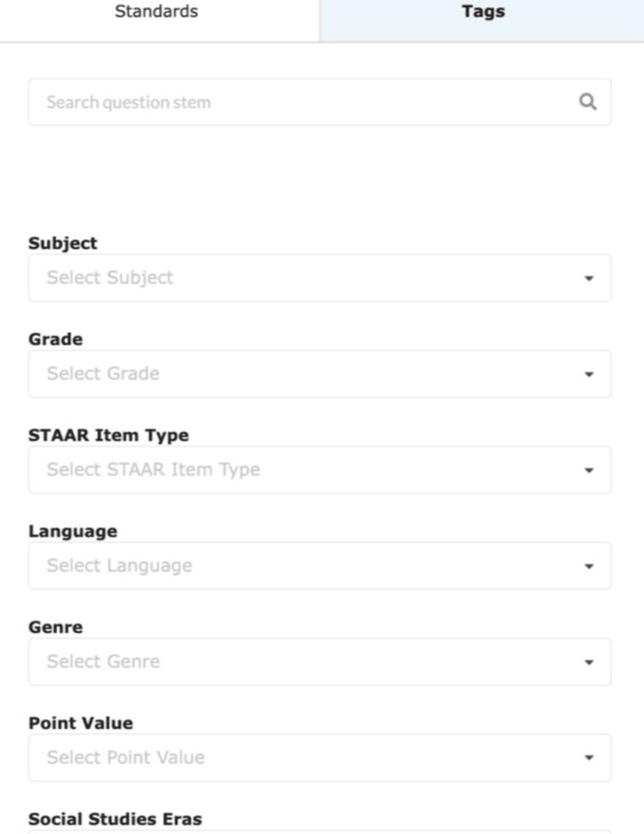This screenshot has height=834, width=644.
Task: Open the Select Subject dropdown
Action: (x=304, y=278)
